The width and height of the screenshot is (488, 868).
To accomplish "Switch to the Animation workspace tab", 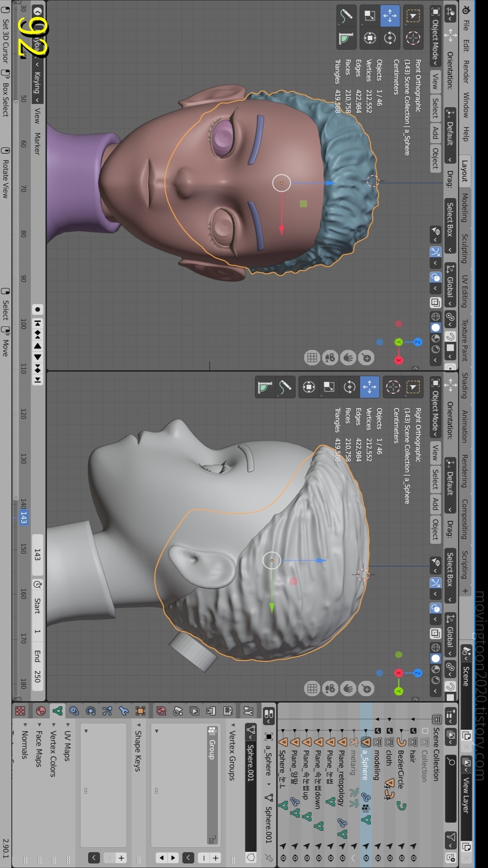I will pos(465,426).
